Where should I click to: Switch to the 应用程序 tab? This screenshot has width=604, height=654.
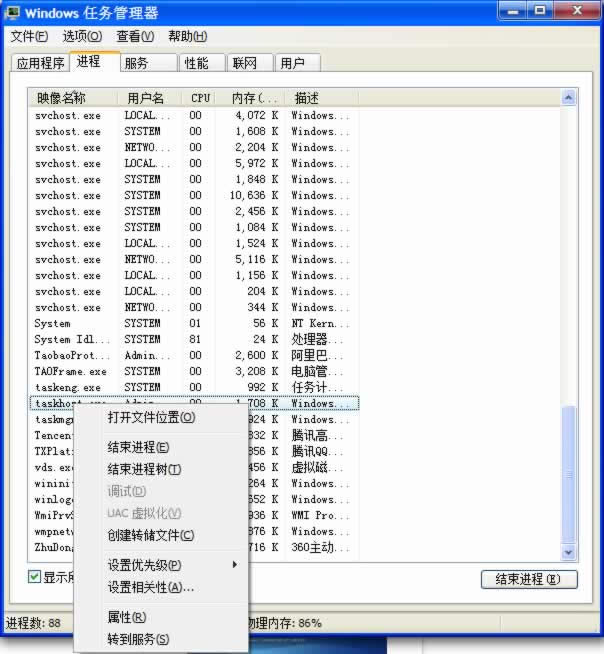[x=40, y=63]
